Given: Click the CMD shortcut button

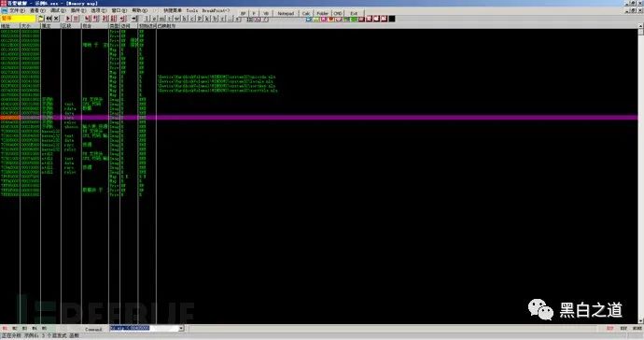Looking at the screenshot, I should [x=338, y=13].
